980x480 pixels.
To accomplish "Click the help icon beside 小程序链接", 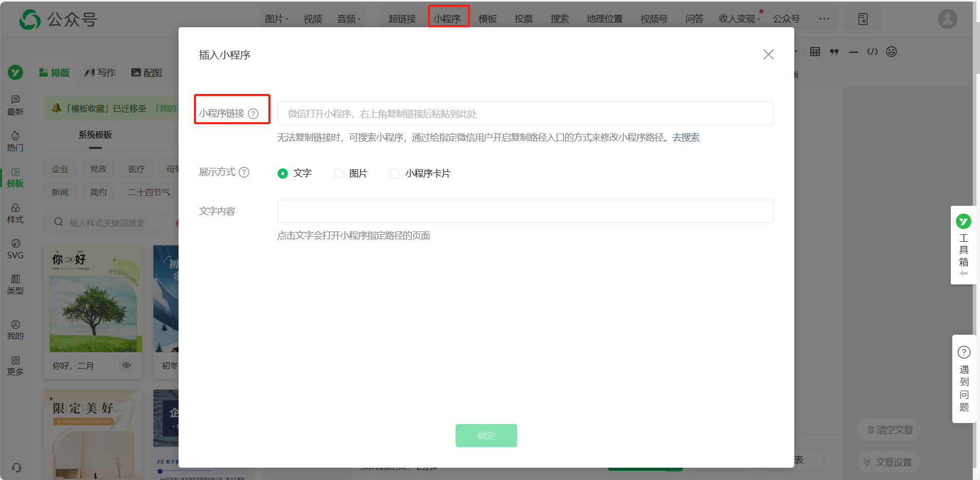I will click(253, 113).
